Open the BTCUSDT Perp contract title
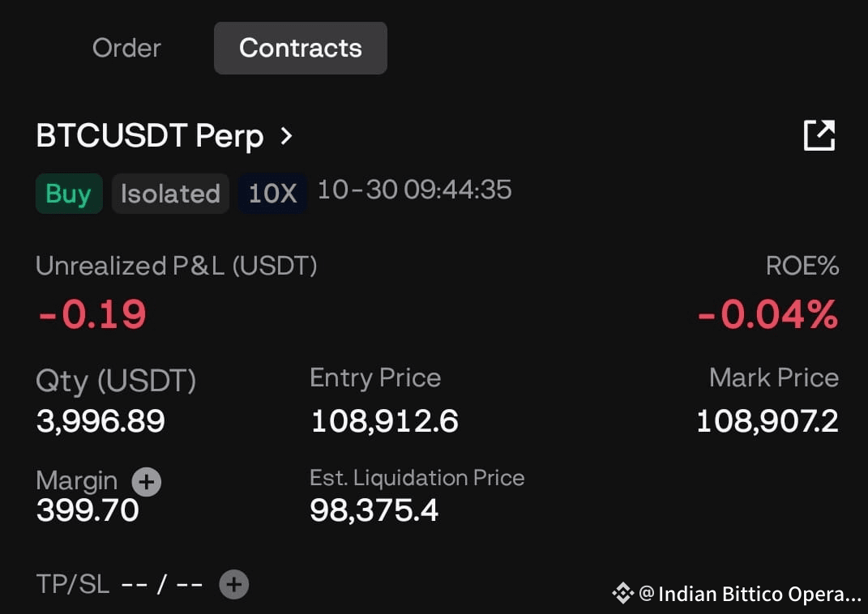Viewport: 868px width, 614px height. click(149, 135)
